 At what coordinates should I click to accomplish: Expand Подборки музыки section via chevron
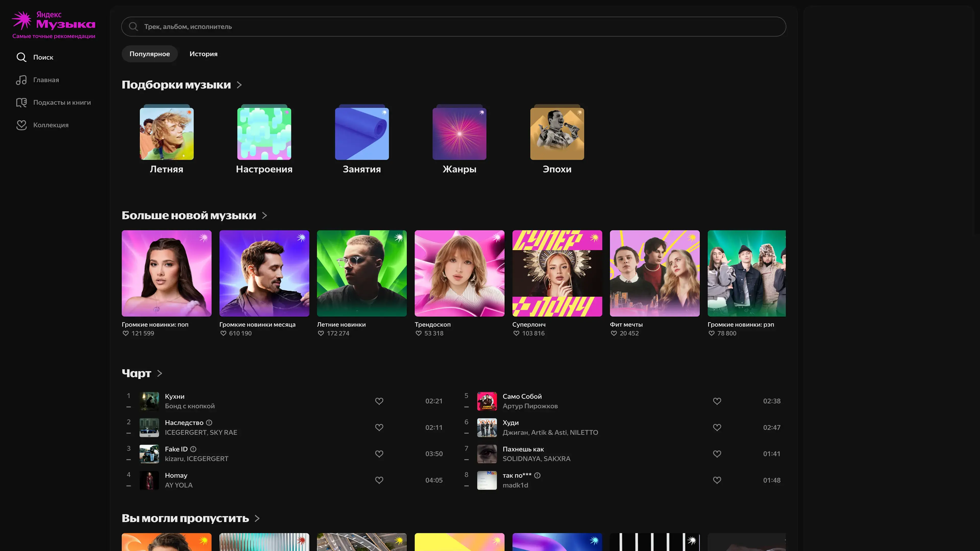click(x=239, y=85)
